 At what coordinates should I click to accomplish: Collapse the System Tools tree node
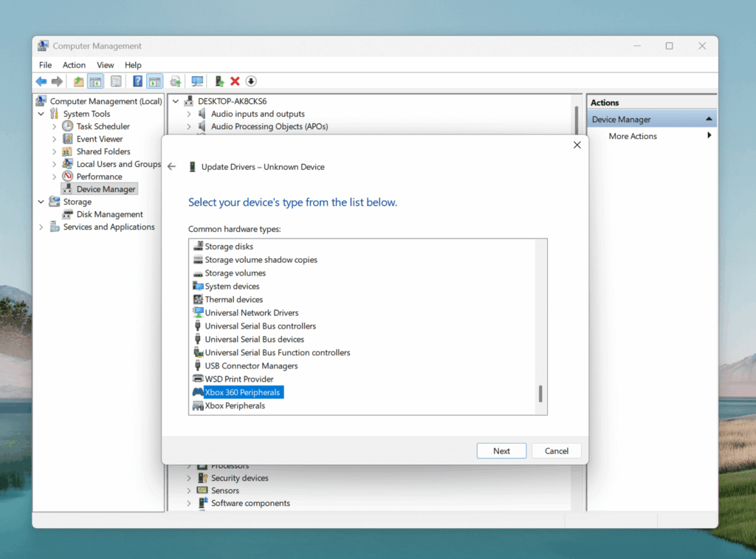[x=41, y=114]
